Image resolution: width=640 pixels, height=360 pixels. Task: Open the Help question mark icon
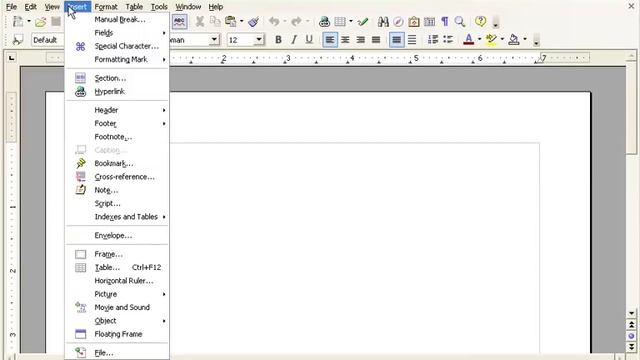481,21
